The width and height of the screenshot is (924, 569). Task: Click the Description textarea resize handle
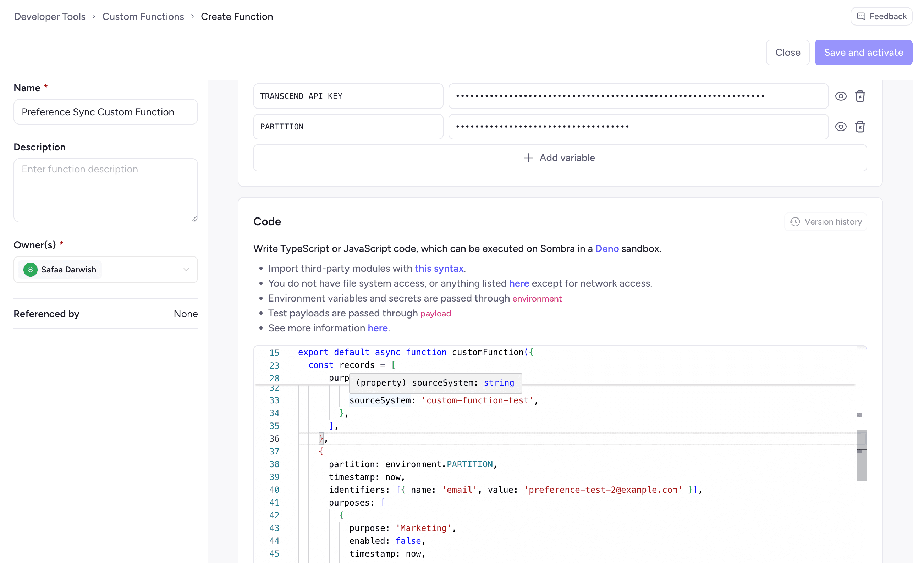point(194,218)
